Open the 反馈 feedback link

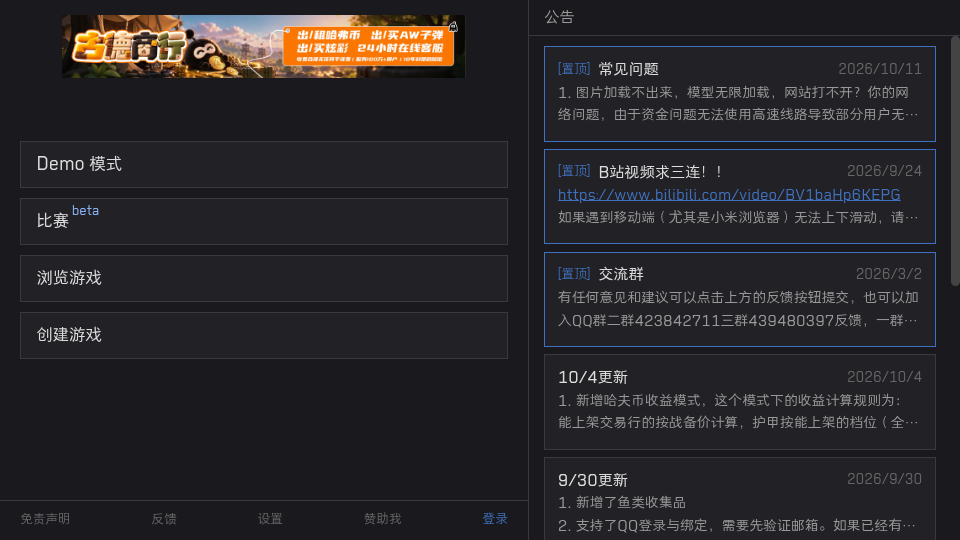tap(163, 519)
